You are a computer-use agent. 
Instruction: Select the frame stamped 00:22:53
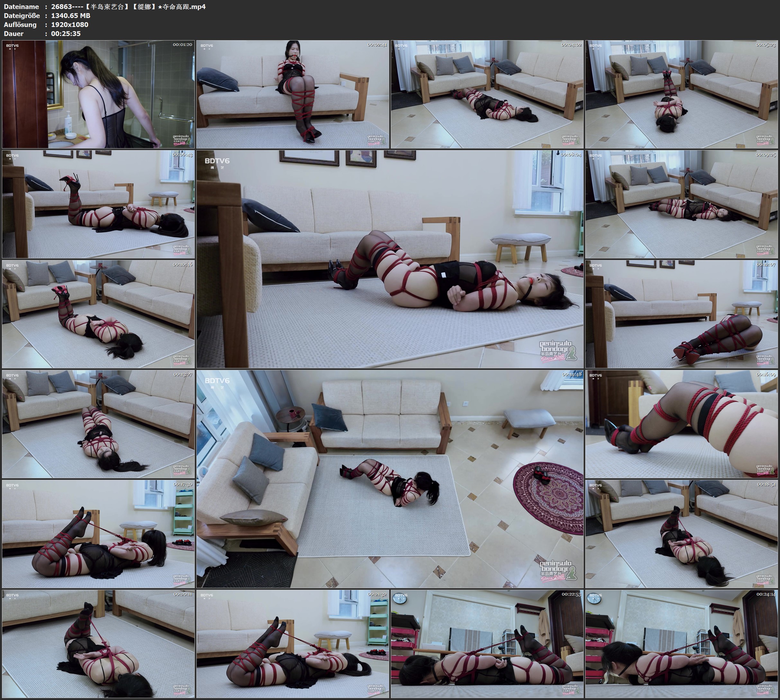click(x=487, y=644)
